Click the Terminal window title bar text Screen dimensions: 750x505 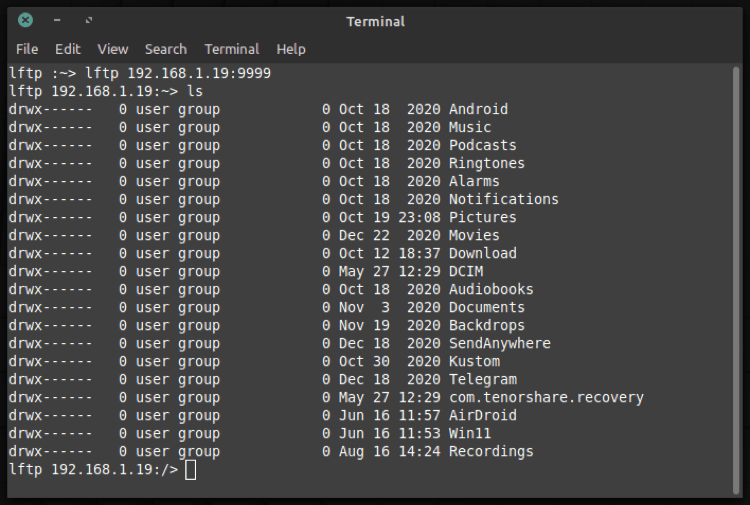point(375,21)
